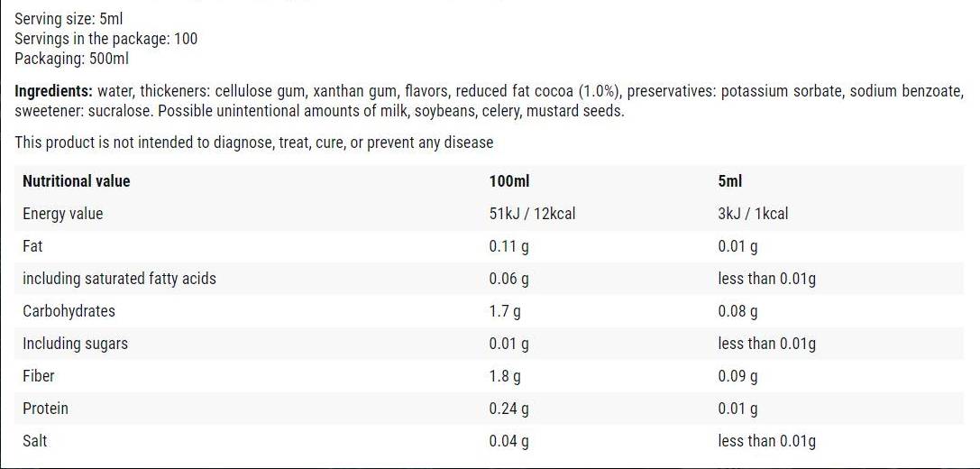980x469 pixels.
Task: Click the "51kJ / 12kcal" energy cell
Action: 532,214
